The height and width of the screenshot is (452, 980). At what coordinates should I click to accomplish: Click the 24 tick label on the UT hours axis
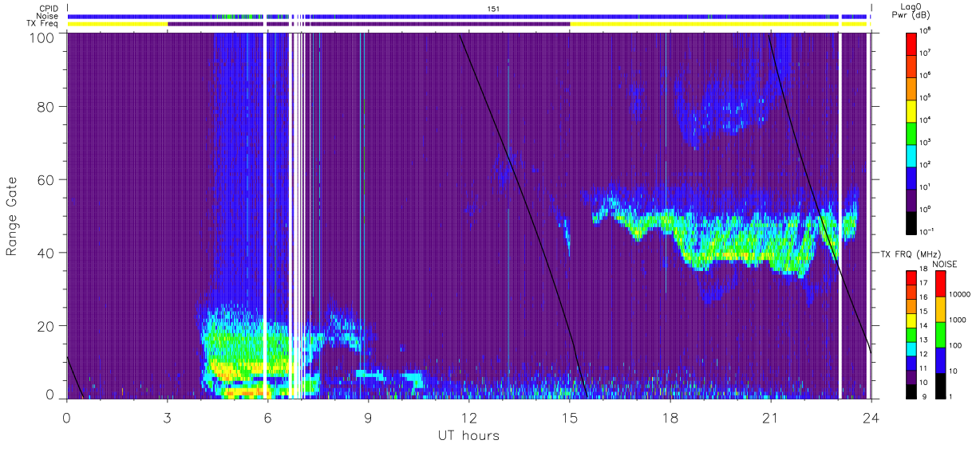click(871, 418)
